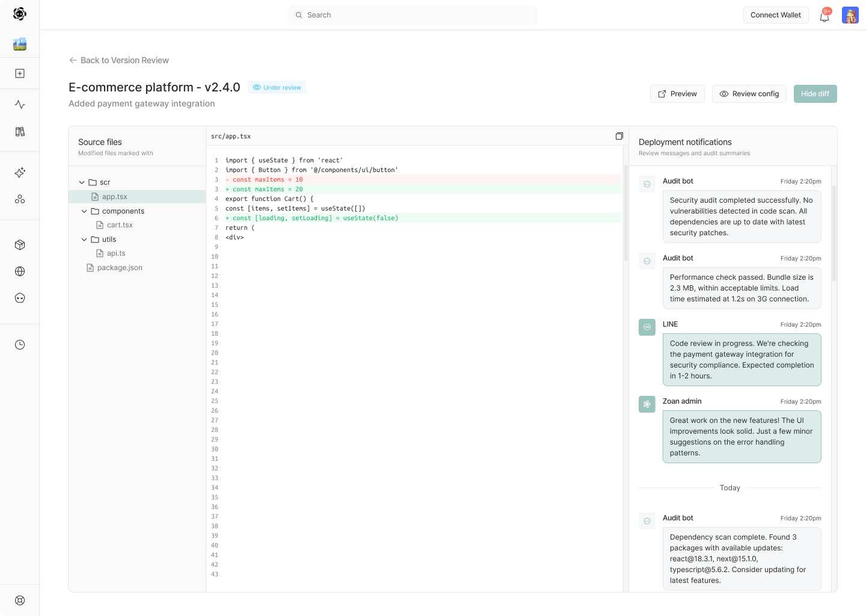Click added line 'const maxItems = 20'
The width and height of the screenshot is (866, 616).
point(423,189)
